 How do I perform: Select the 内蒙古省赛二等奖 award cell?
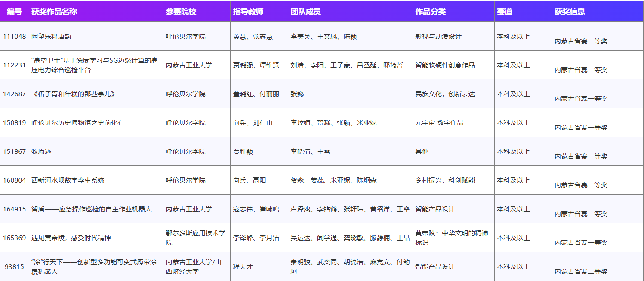581,271
